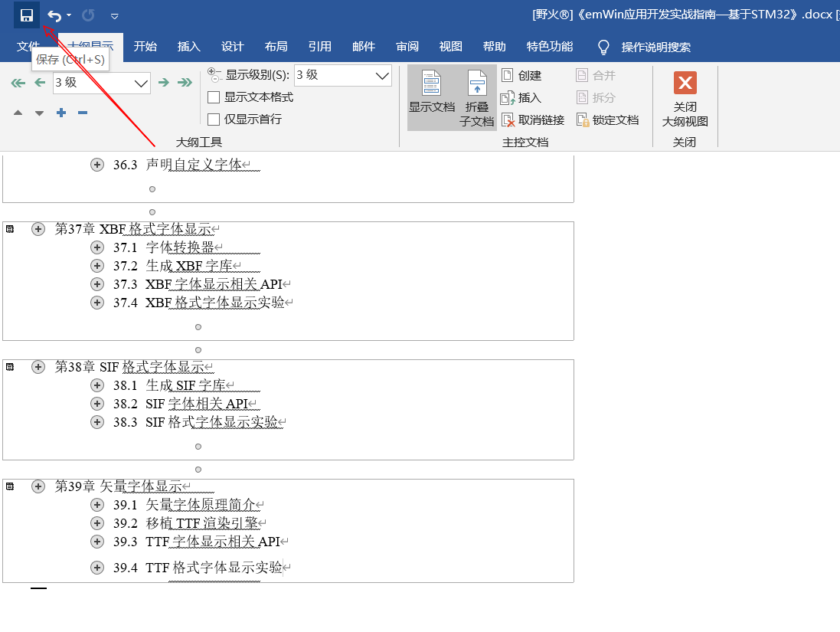Promote to Heading 1 double-left arrow
Screen dimensions: 840x632
[x=18, y=83]
